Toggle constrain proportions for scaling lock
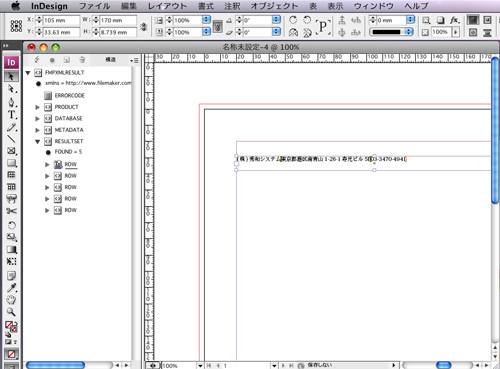The image size is (500, 369). coord(217,26)
